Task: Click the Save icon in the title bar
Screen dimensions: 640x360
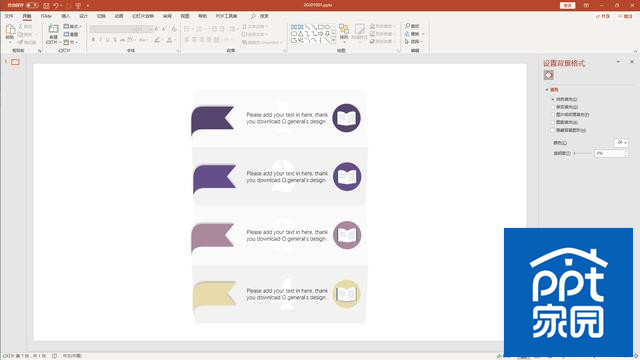Action: point(46,5)
